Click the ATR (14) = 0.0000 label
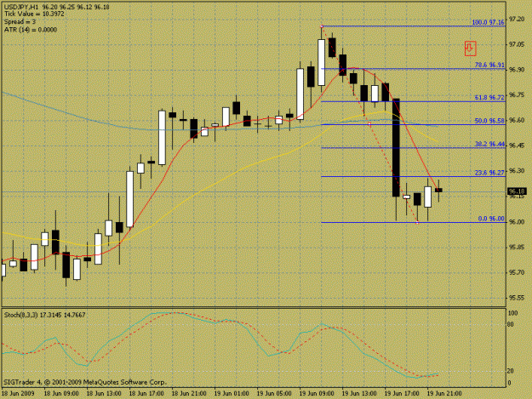532x399 pixels. click(31, 30)
